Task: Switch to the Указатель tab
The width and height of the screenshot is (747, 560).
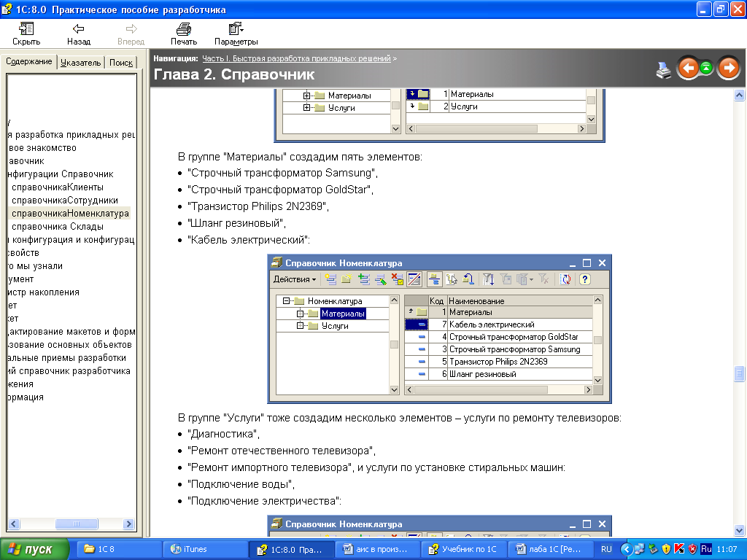Action: [80, 63]
